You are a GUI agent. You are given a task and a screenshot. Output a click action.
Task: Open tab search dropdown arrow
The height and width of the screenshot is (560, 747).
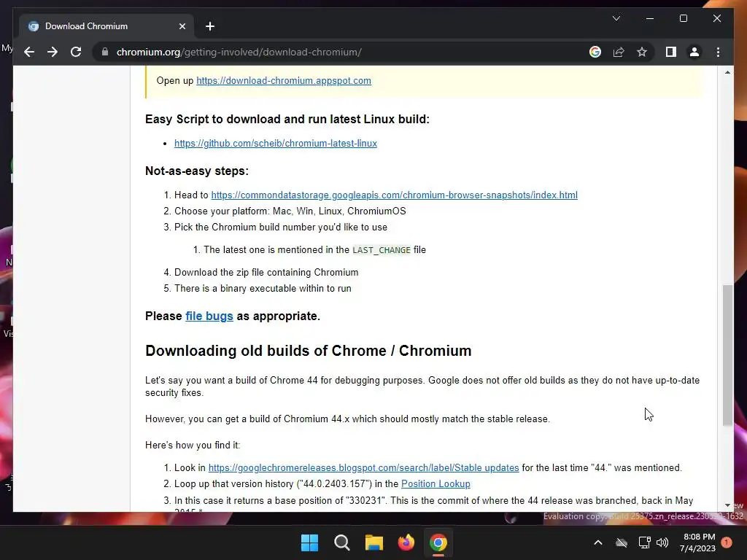[616, 18]
